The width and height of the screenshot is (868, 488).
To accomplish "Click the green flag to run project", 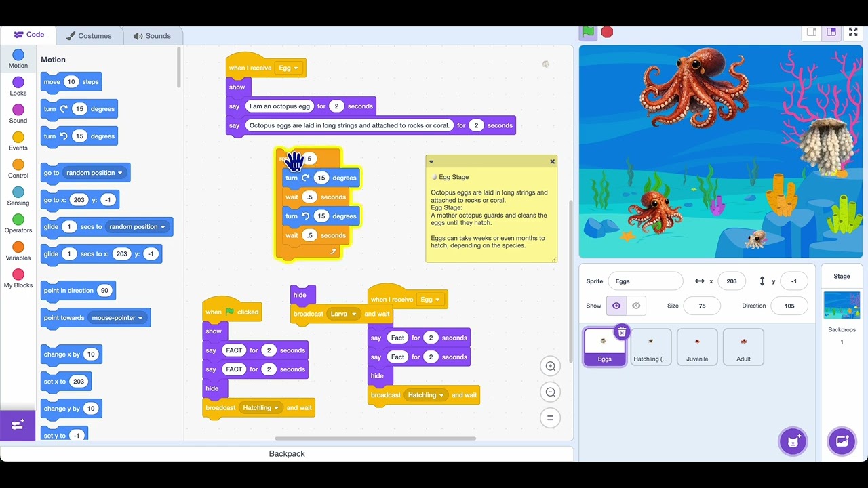I will tap(588, 32).
